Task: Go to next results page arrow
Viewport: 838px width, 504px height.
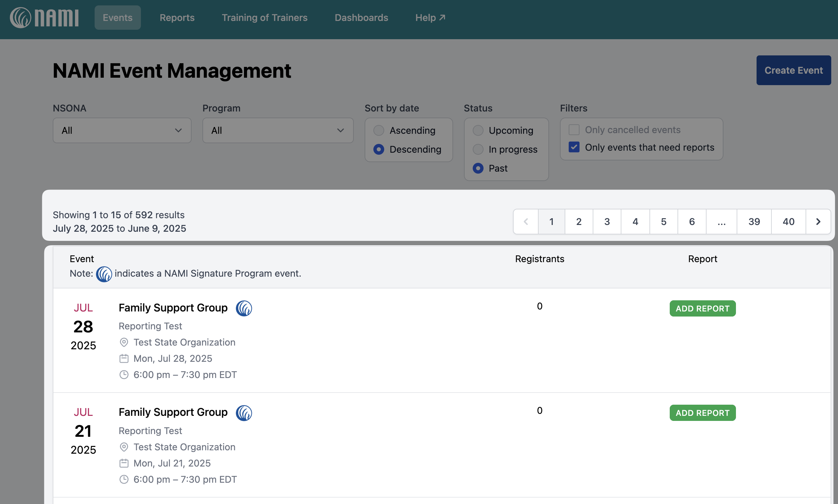Action: 818,222
